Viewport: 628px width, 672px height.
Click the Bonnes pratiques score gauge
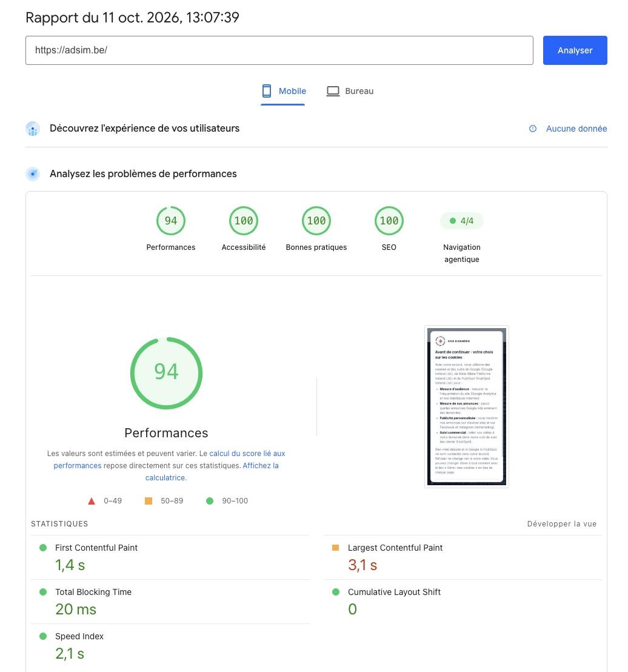coord(316,221)
